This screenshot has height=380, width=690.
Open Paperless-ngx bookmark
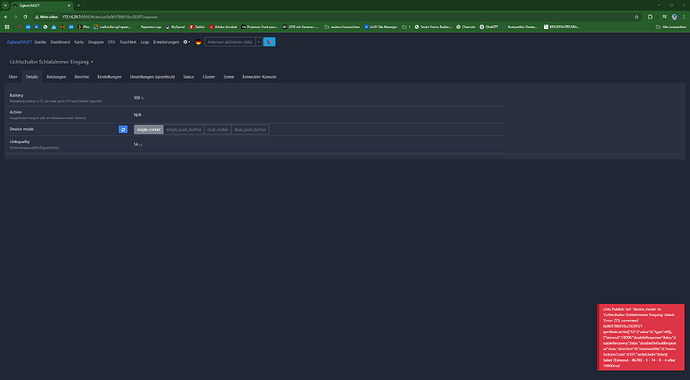[x=150, y=27]
